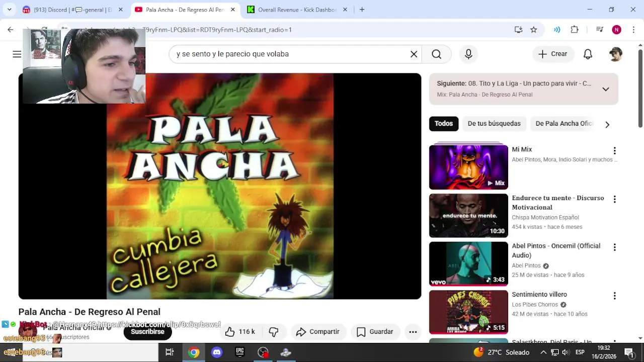Close the Discord browser tab
Viewport: 644px width, 362px height.
click(120, 10)
